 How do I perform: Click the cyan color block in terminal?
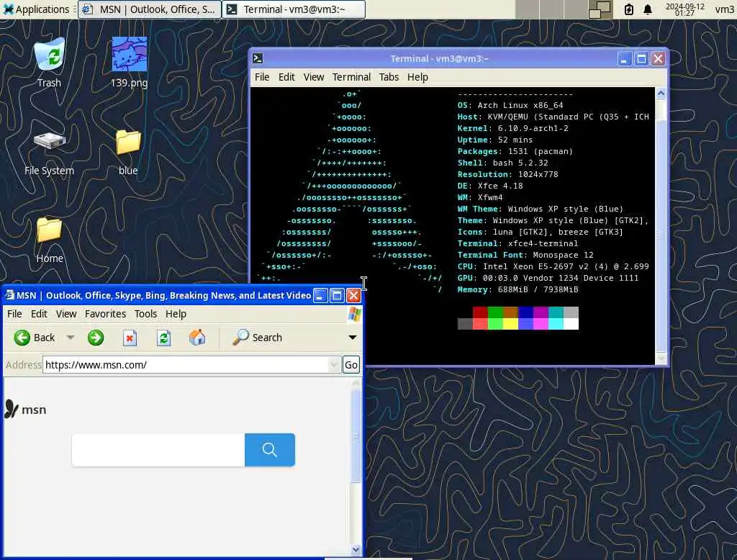coord(556,312)
